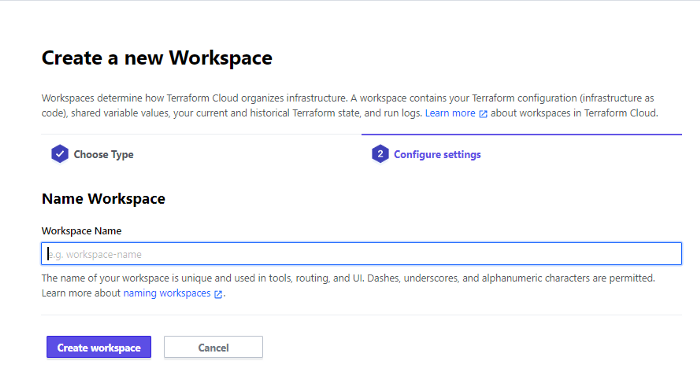Click the external link icon after naming workspaces

click(218, 294)
